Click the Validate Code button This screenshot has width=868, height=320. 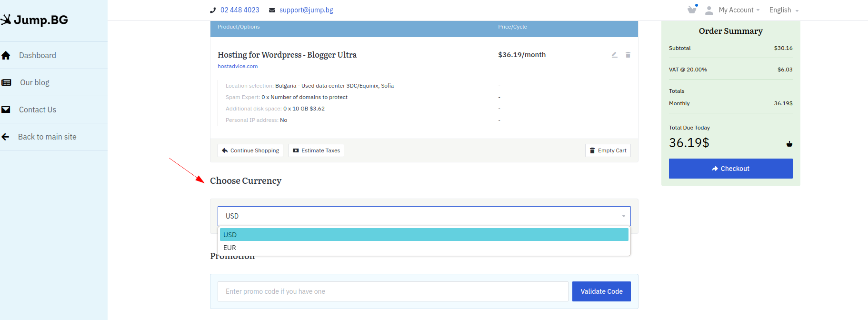pos(601,291)
